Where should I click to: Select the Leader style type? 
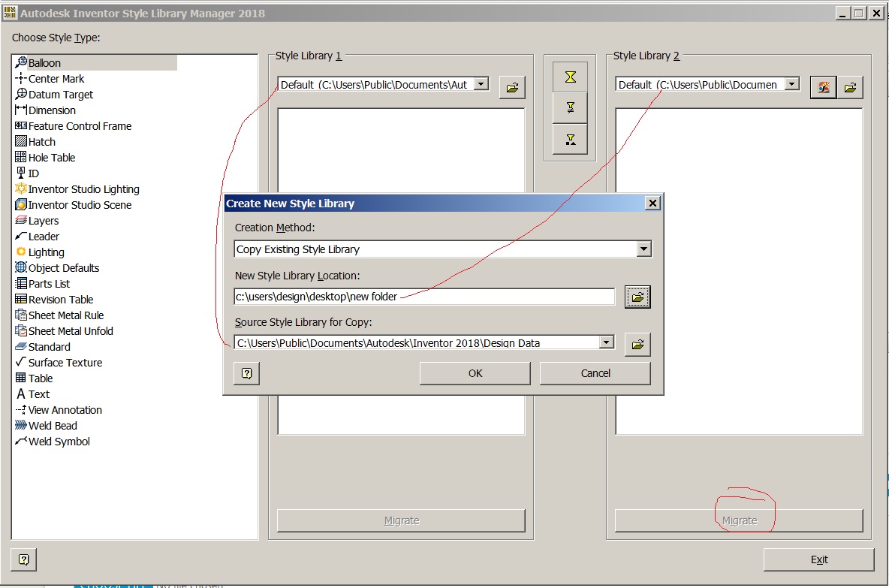pos(38,237)
